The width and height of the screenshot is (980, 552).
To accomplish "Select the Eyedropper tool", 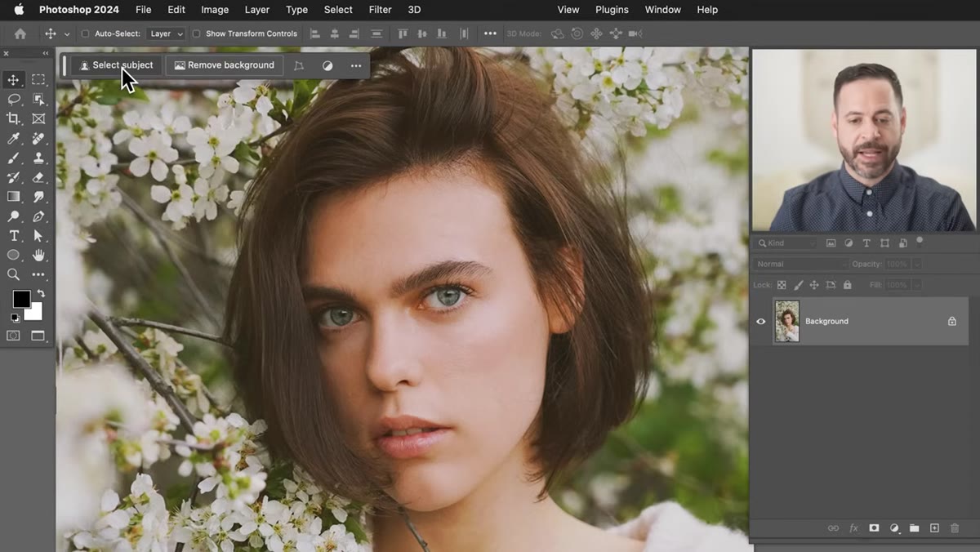I will [x=14, y=139].
